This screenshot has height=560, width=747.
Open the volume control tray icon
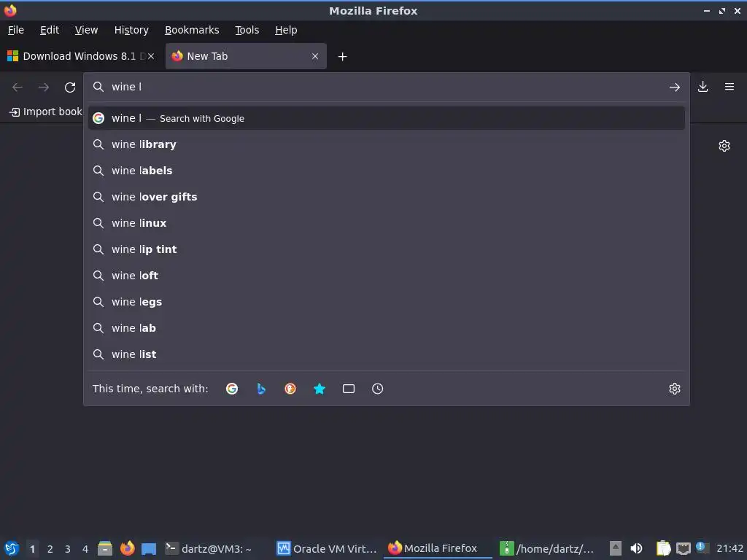coord(636,548)
